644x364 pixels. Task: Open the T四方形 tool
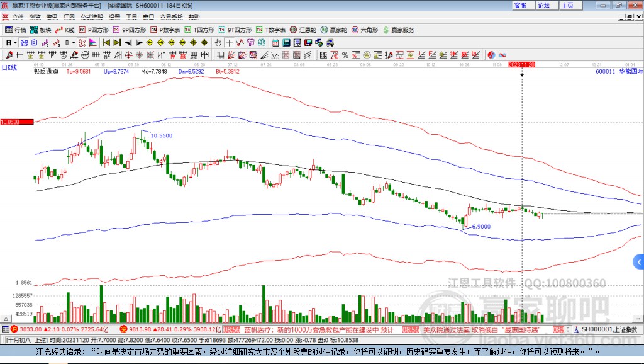pos(199,30)
